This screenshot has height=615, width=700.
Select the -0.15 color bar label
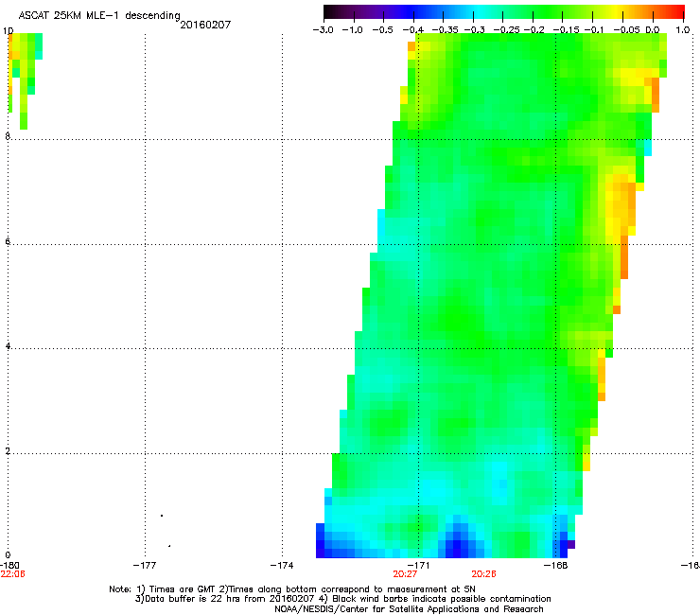pyautogui.click(x=566, y=30)
